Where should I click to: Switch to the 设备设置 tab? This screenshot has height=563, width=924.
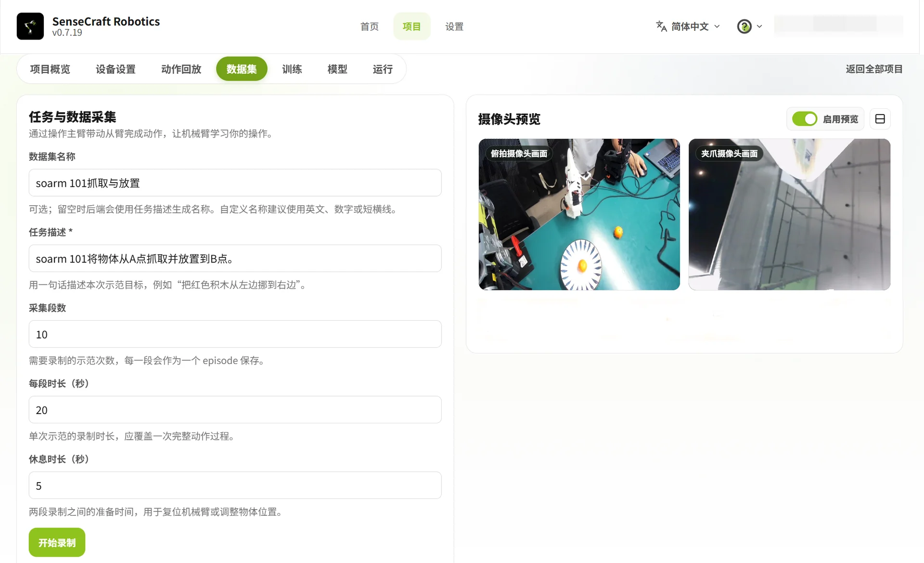115,69
